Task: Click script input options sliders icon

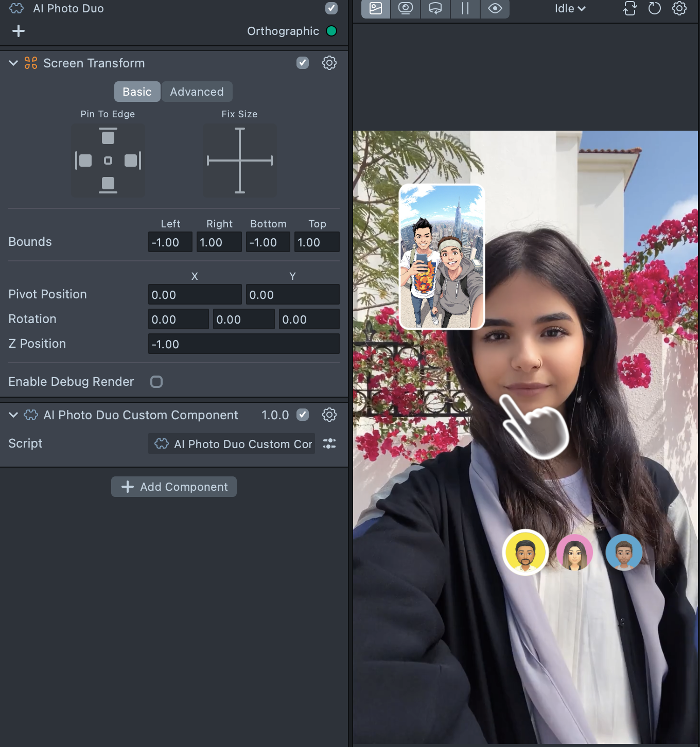Action: pyautogui.click(x=329, y=443)
